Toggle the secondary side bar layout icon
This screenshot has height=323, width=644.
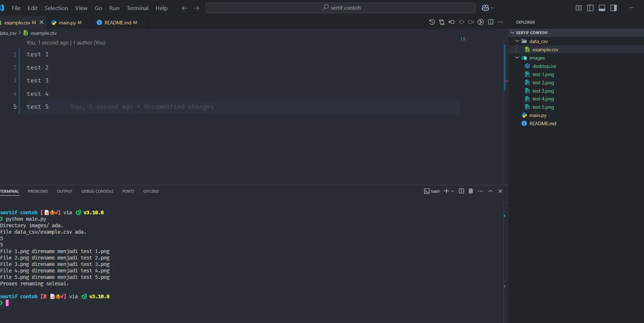point(613,8)
